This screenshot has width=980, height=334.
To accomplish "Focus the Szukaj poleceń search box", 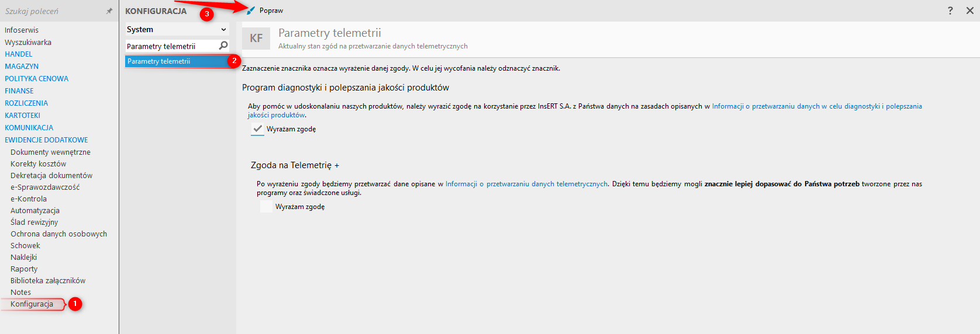I will tap(53, 11).
